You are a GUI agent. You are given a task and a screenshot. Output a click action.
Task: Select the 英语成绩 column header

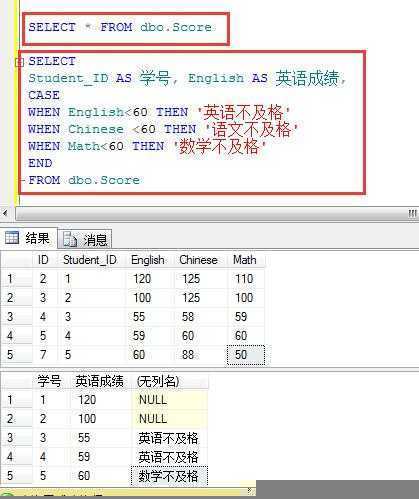(x=99, y=381)
